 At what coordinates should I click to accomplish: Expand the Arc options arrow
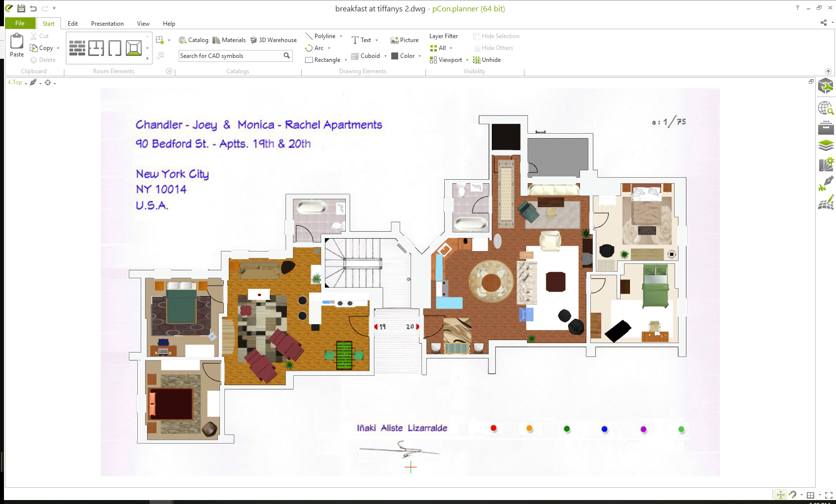[329, 49]
